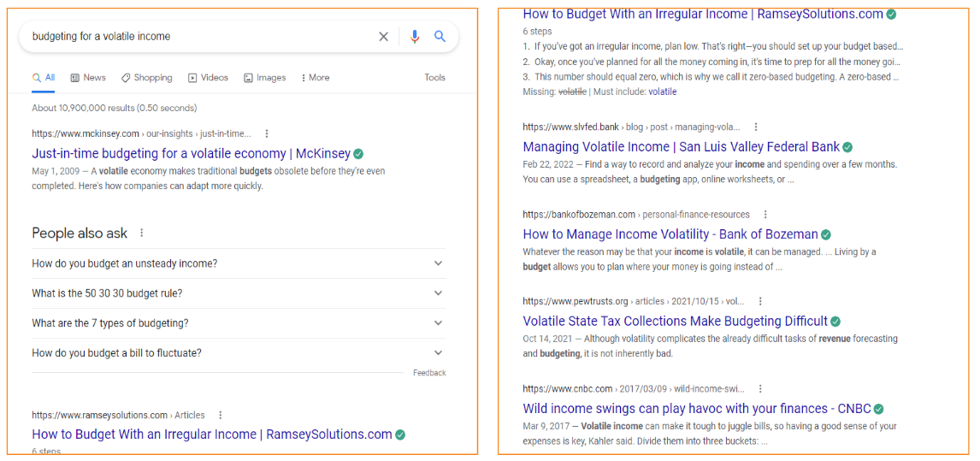Open options for the cnbc.com result
The width and height of the screenshot is (980, 461).
pyautogui.click(x=760, y=388)
